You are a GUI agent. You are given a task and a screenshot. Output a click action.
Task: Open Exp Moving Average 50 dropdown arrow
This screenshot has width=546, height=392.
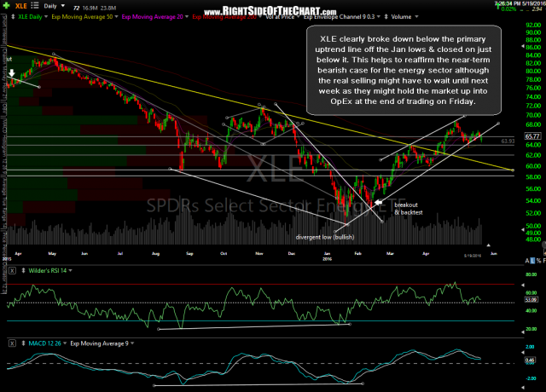click(116, 17)
